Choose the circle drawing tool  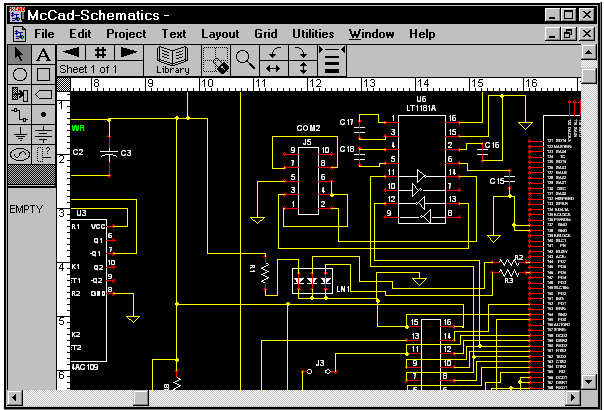(19, 75)
